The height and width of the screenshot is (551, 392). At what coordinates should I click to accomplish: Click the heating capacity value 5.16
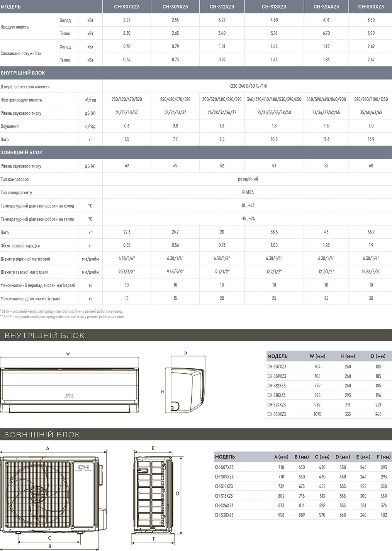coord(274,33)
